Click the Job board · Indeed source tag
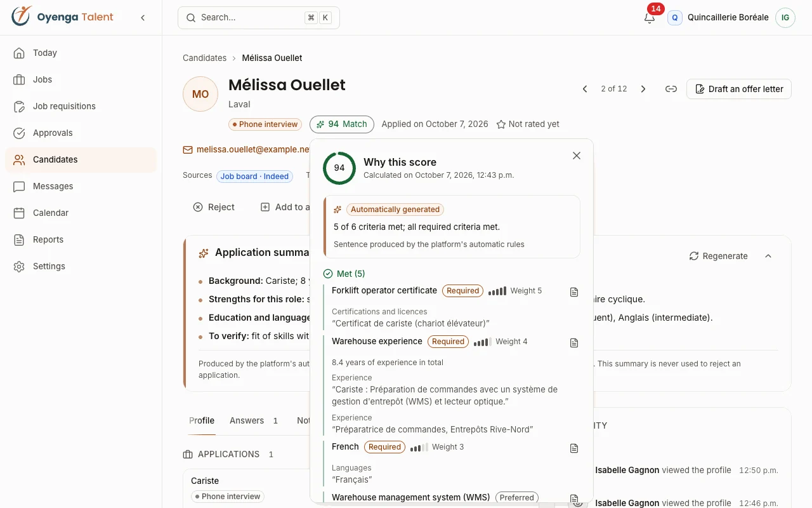 tap(254, 177)
